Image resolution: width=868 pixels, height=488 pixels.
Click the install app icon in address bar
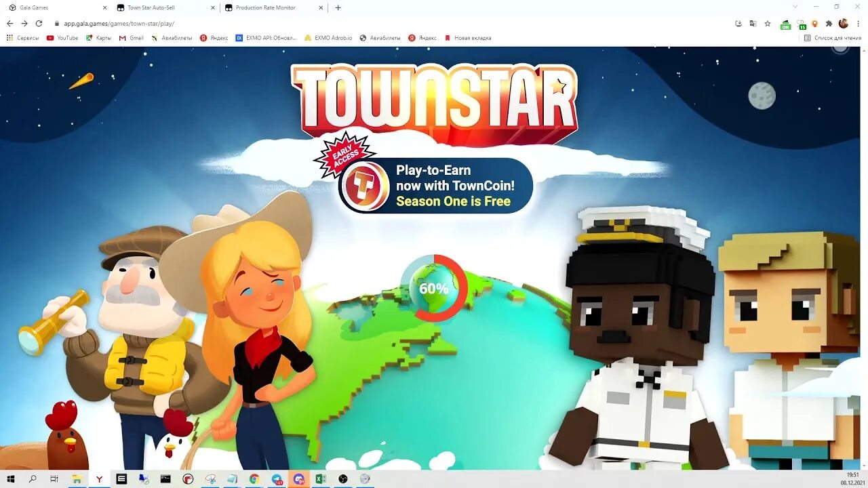(738, 23)
